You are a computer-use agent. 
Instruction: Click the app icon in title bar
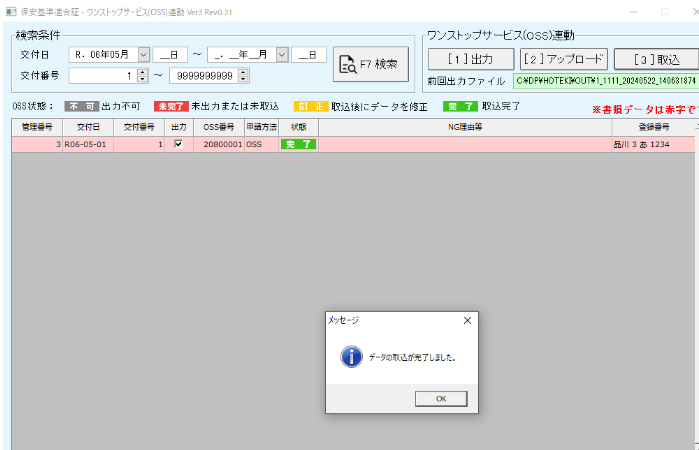[x=10, y=10]
